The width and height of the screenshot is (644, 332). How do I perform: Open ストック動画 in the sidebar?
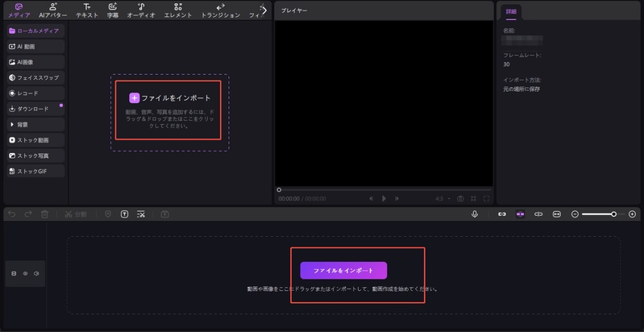click(x=35, y=140)
